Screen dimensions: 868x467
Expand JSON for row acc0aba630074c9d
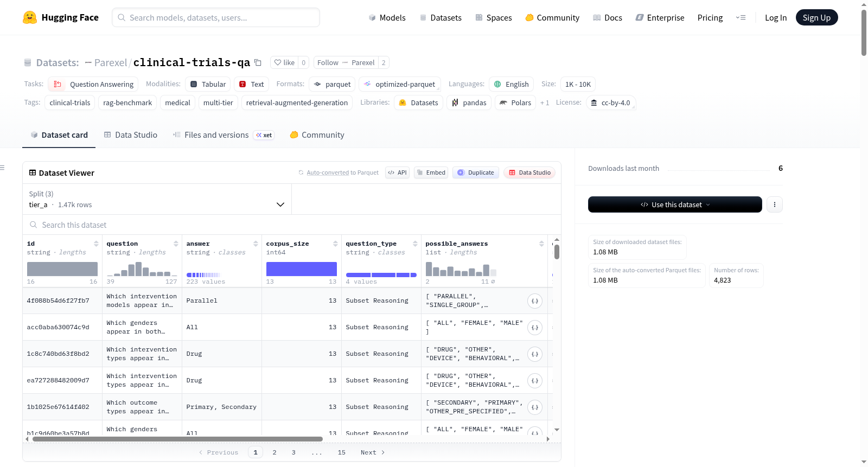coord(535,327)
